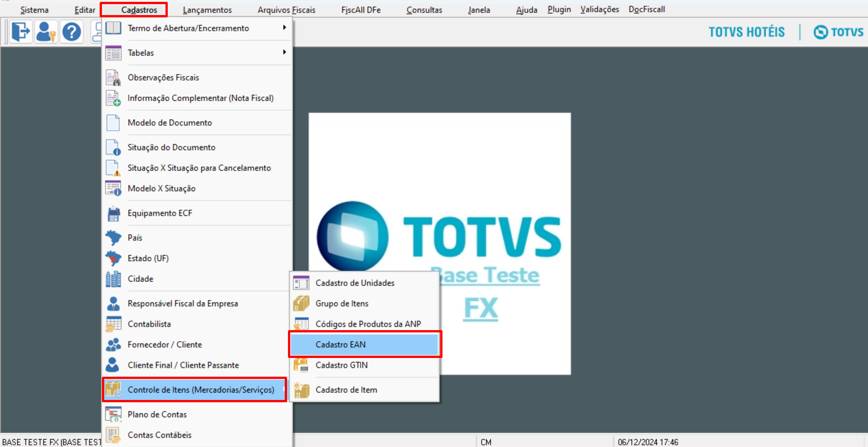Open the Consultas menu
This screenshot has width=868, height=447.
pos(424,10)
